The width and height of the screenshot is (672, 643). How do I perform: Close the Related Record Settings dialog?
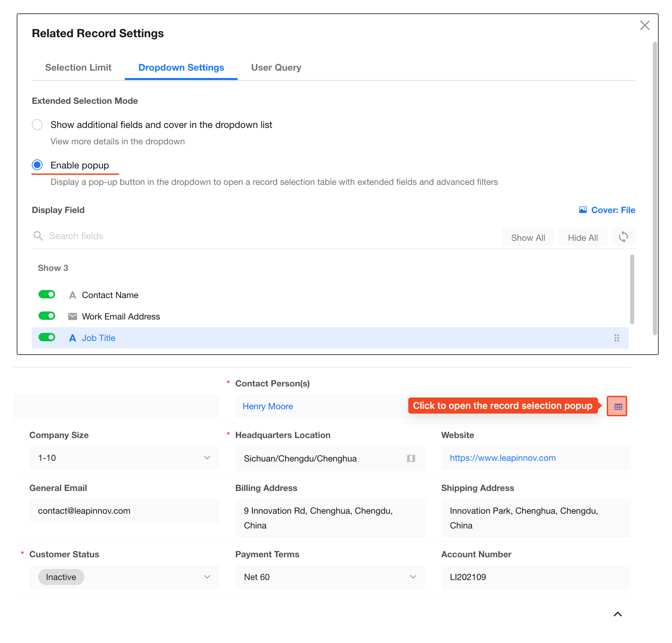tap(644, 25)
